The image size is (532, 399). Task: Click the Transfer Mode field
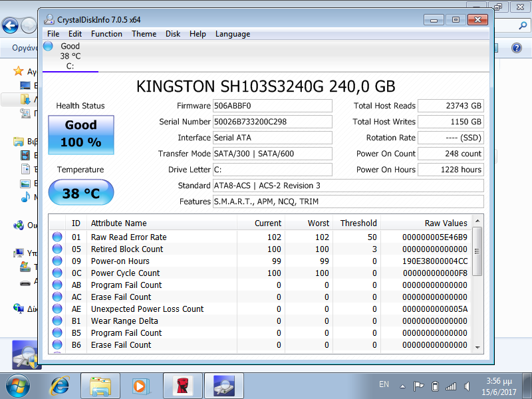coord(273,154)
